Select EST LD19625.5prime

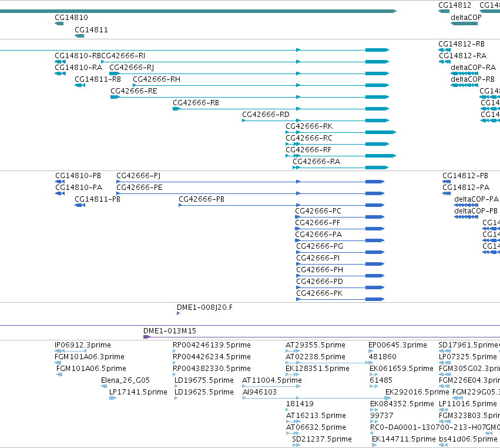(204, 392)
